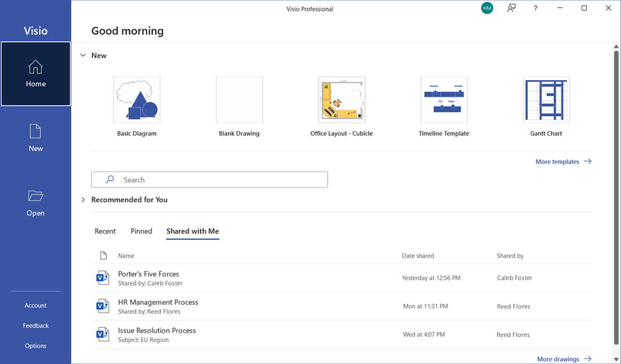Click inside the Search input field
The width and height of the screenshot is (621, 364).
tap(209, 180)
